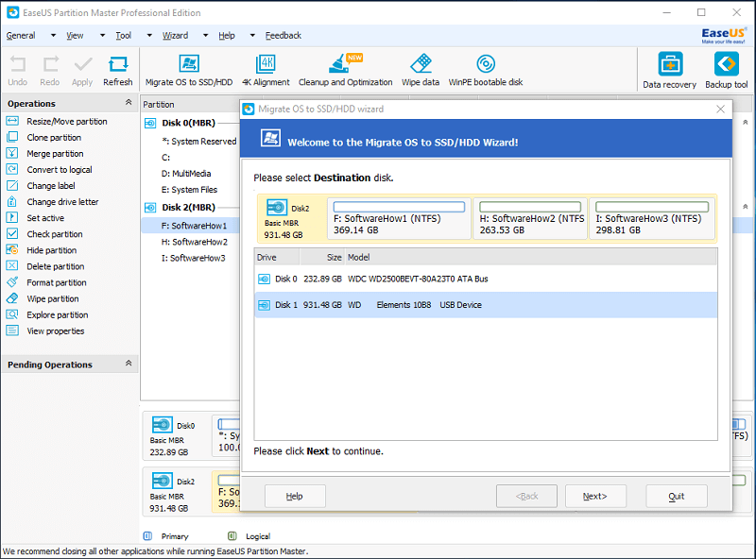Select F: SoftwareHow1 partition block in wizard

coord(399,219)
